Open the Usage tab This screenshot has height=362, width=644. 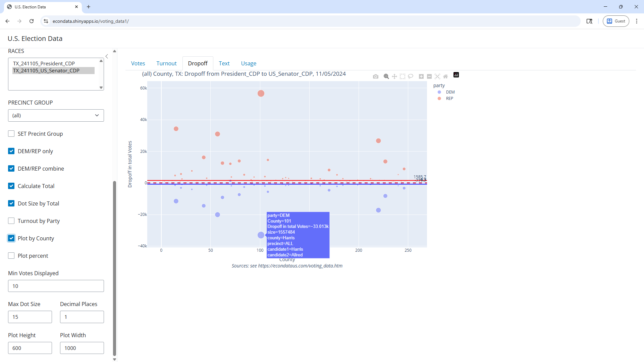[249, 63]
